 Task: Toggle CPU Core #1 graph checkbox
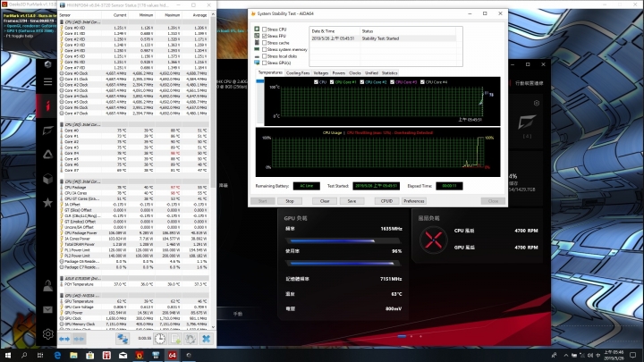(332, 82)
